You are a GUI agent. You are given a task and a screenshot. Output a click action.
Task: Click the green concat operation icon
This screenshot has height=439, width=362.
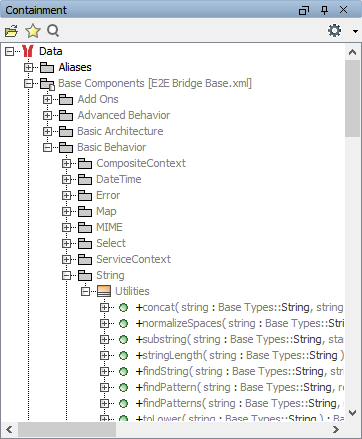point(123,307)
